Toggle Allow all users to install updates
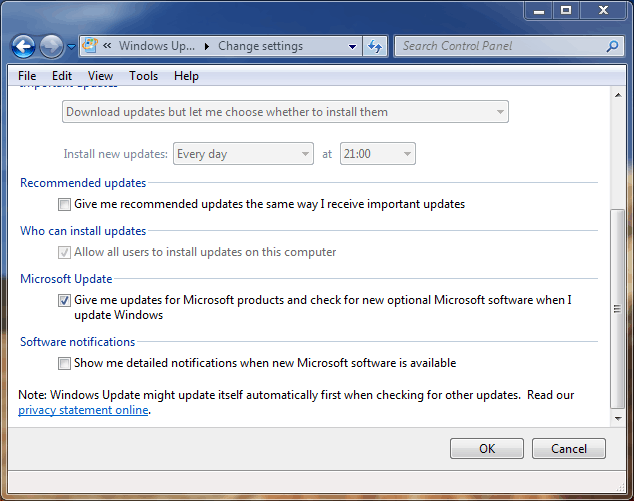The height and width of the screenshot is (501, 634). [64, 252]
